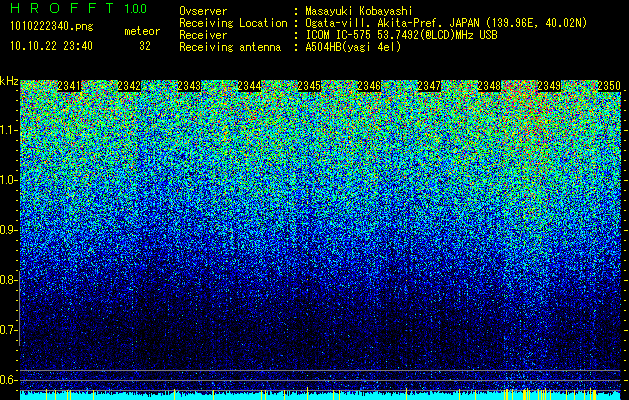Click the 2350 time marker
Image resolution: width=629 pixels, height=400 pixels.
pyautogui.click(x=609, y=86)
